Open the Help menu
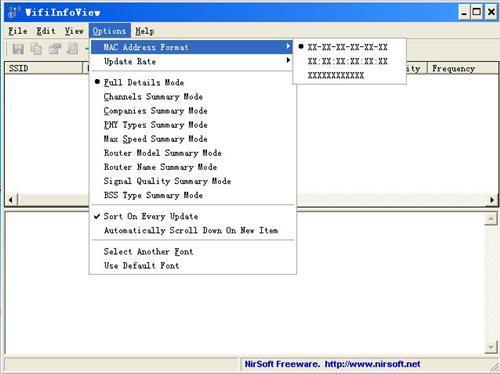 (x=145, y=31)
